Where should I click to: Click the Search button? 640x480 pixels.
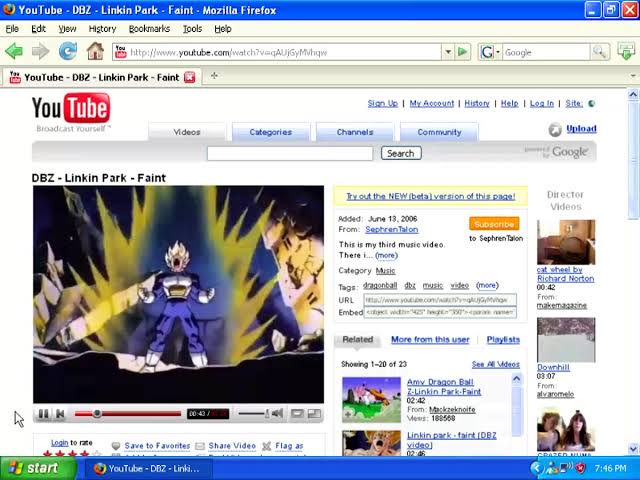point(401,153)
